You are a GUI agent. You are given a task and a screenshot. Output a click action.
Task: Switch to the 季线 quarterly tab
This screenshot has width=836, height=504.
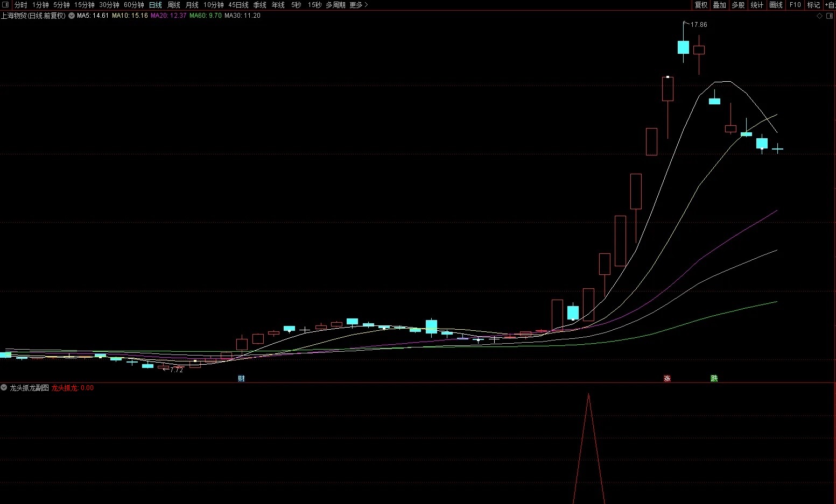pos(260,5)
